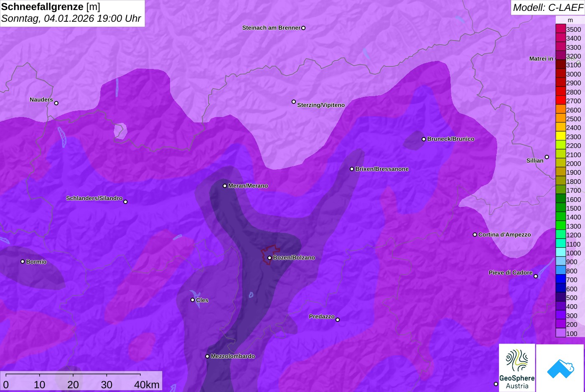This screenshot has width=585, height=392.
Task: Click the "Bruneck/Brunico" city label
Action: (x=451, y=139)
